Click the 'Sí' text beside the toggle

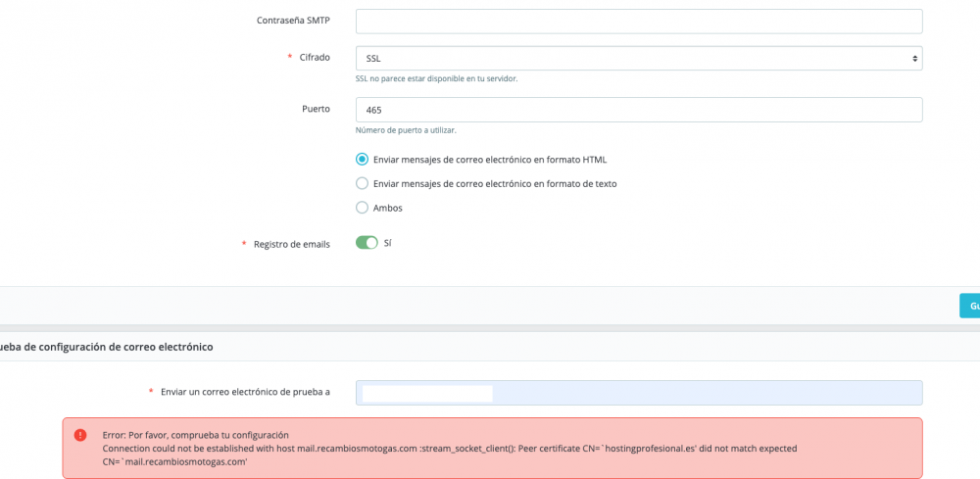pyautogui.click(x=388, y=243)
